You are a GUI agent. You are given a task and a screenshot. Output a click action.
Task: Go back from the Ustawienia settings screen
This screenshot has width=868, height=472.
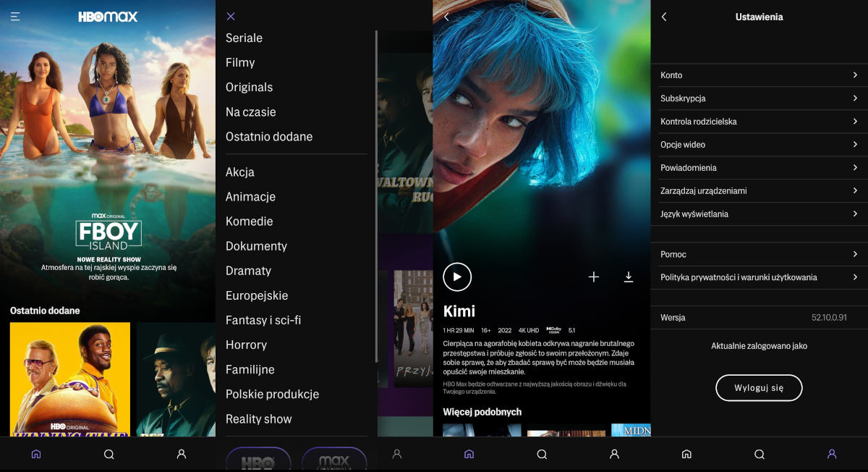click(x=664, y=17)
